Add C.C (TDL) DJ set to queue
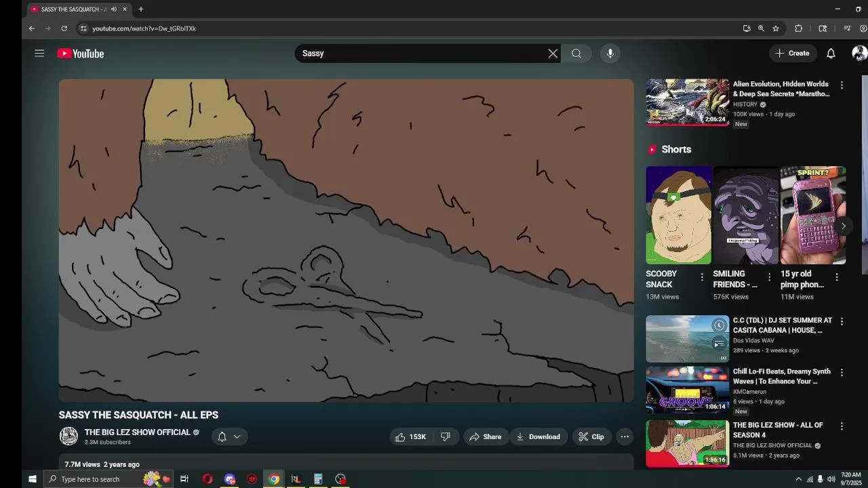This screenshot has height=488, width=868. [719, 344]
